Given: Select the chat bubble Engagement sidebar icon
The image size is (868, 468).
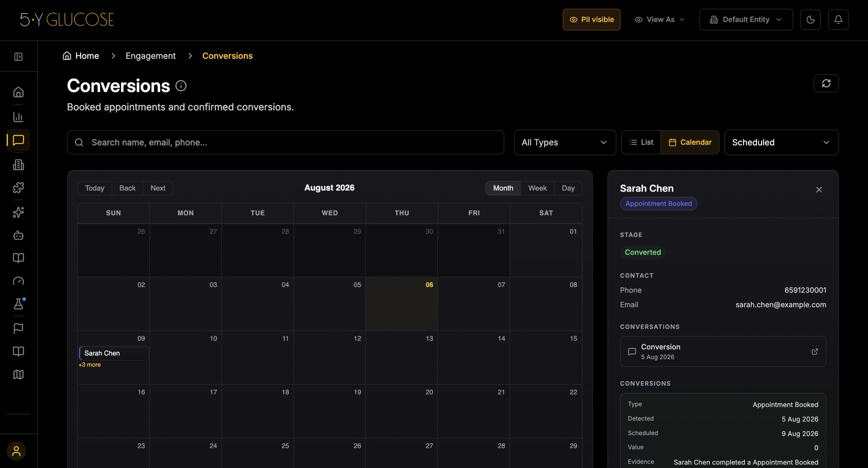Looking at the screenshot, I should (x=19, y=140).
